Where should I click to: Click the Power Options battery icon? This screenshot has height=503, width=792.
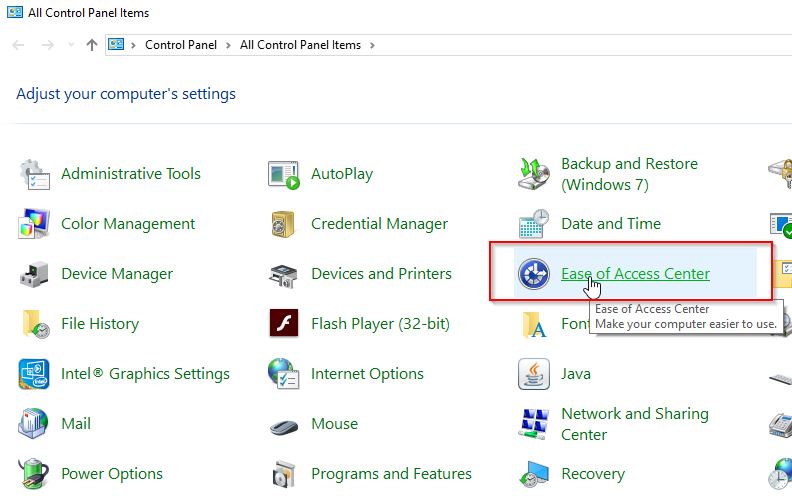pos(33,474)
